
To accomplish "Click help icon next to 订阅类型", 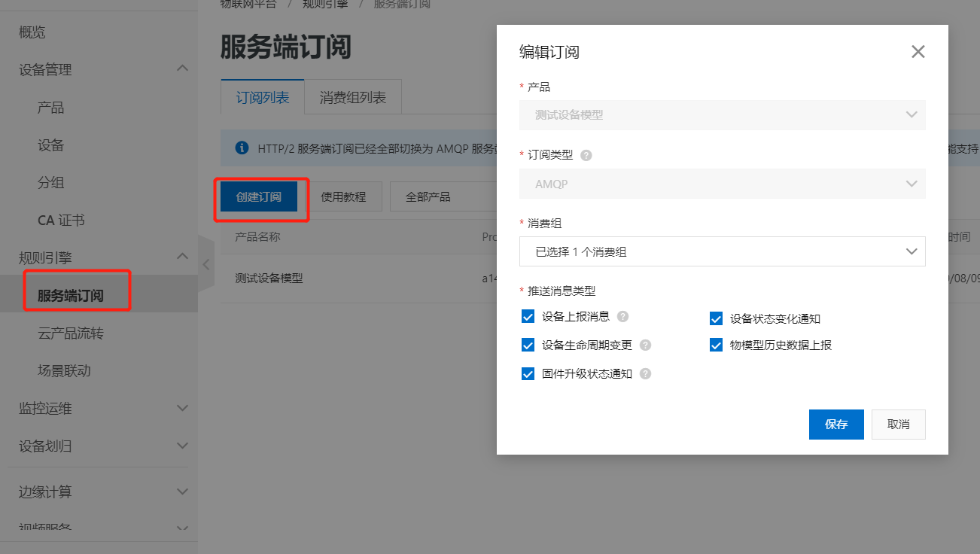I will 586,155.
